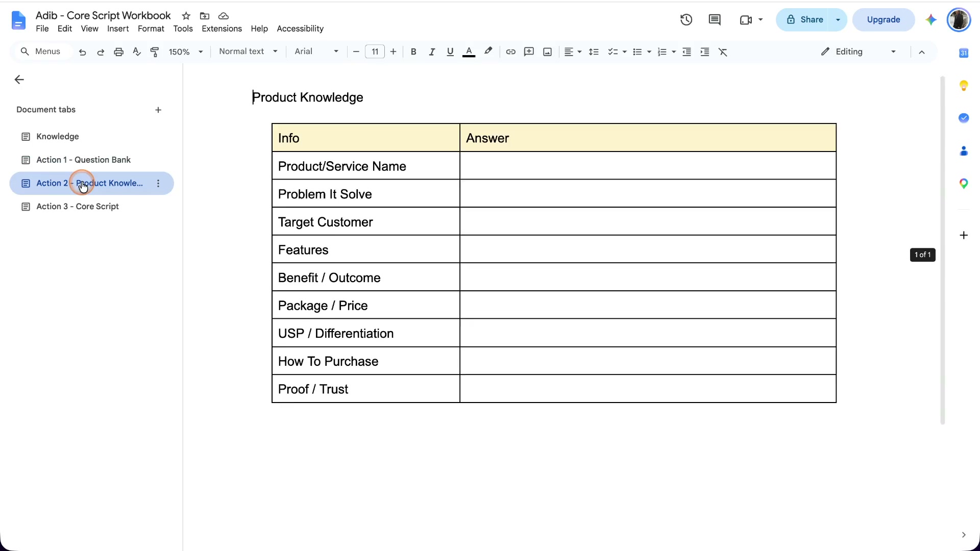Insert an image using toolbar icon

pos(547,52)
